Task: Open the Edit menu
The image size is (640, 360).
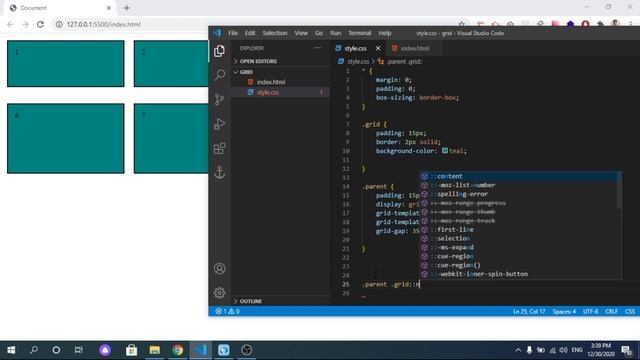Action: (x=250, y=33)
